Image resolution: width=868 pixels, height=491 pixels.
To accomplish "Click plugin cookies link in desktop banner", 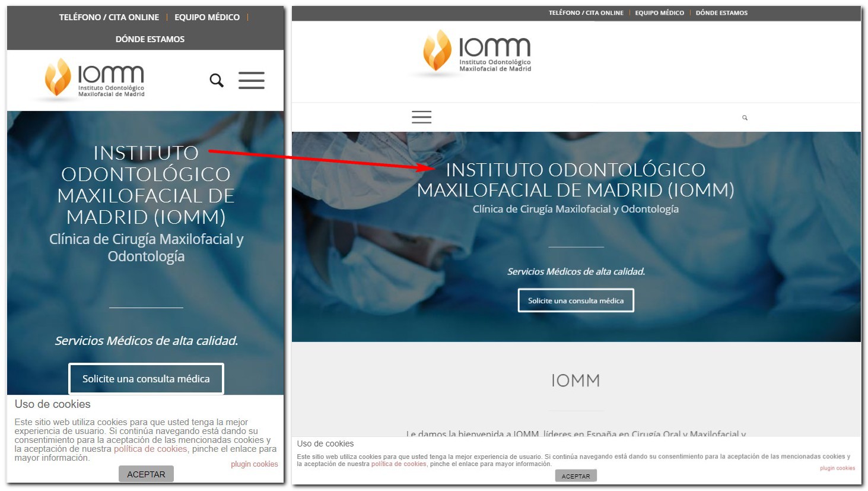I will pyautogui.click(x=838, y=468).
